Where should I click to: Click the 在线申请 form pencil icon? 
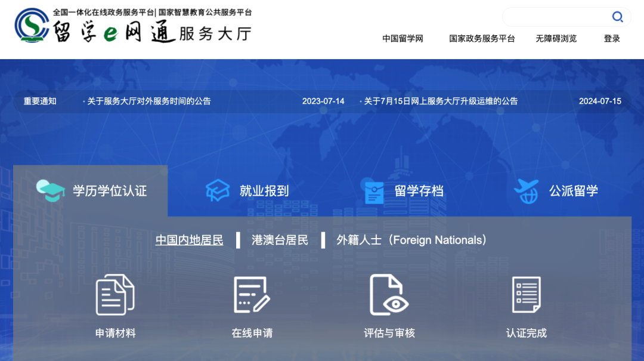(x=252, y=295)
